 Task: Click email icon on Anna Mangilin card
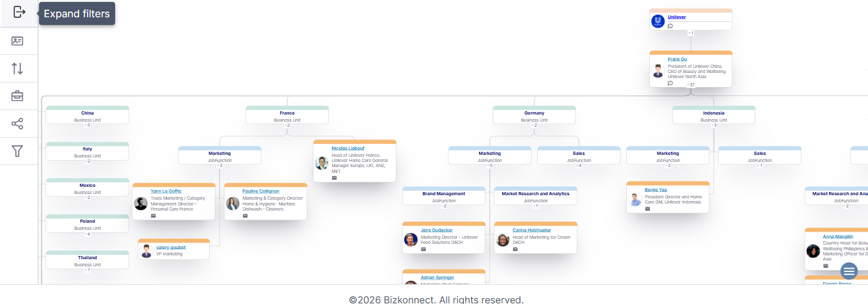[x=826, y=266]
